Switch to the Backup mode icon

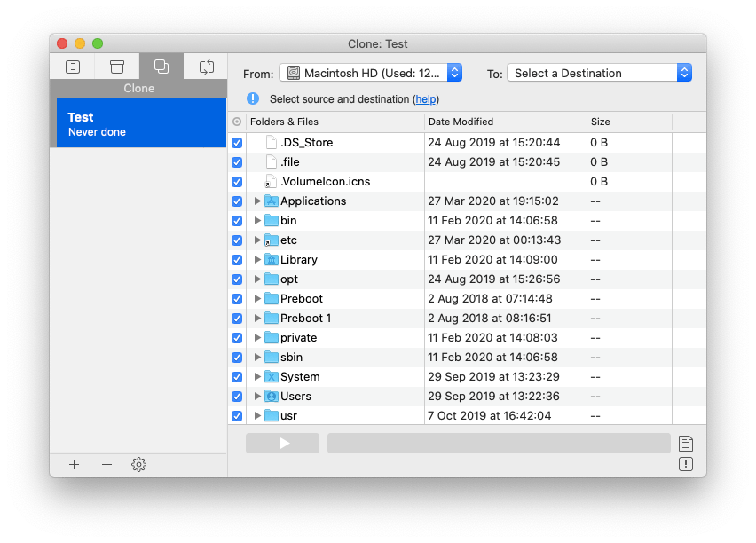coord(72,66)
